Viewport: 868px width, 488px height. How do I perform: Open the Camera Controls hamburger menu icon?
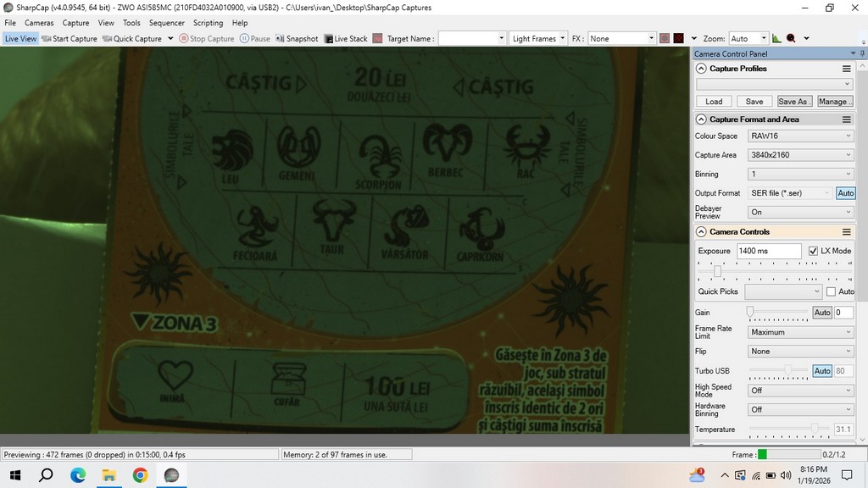(x=846, y=232)
